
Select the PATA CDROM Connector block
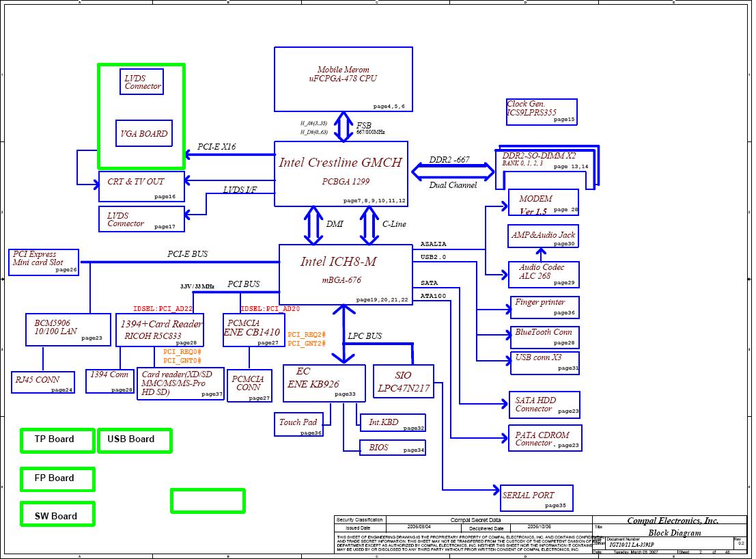[x=545, y=438]
